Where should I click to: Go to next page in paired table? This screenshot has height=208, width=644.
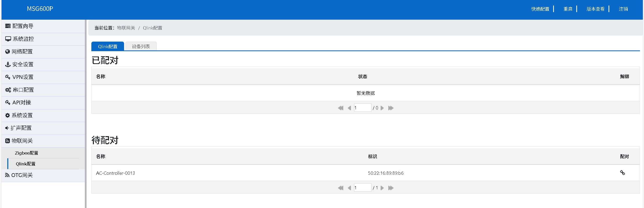point(382,108)
